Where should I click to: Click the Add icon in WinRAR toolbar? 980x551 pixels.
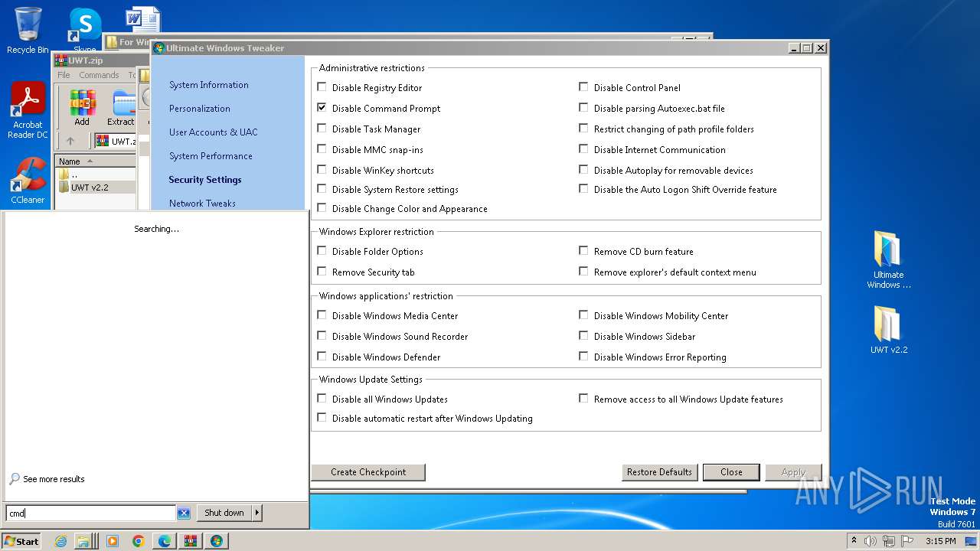82,108
